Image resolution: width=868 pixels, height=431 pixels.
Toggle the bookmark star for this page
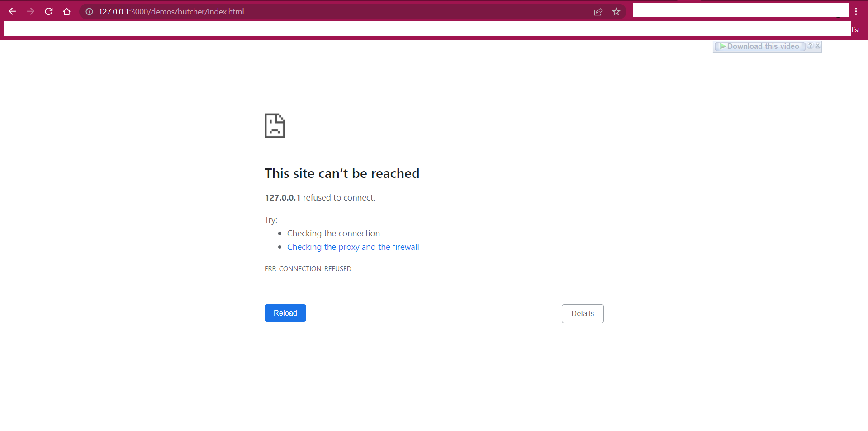click(616, 12)
